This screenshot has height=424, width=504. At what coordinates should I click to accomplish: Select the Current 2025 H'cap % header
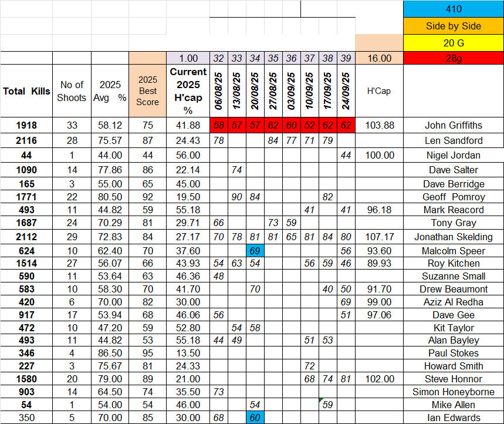188,91
